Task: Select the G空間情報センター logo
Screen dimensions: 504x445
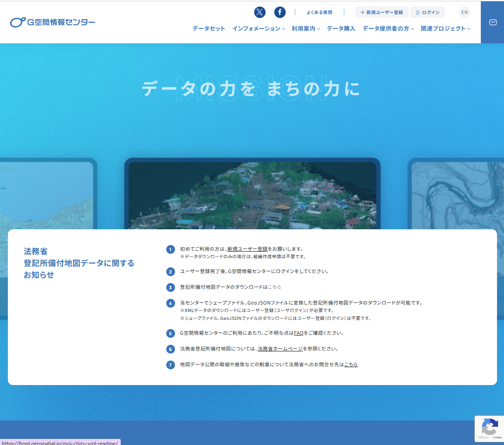Action: pos(52,22)
